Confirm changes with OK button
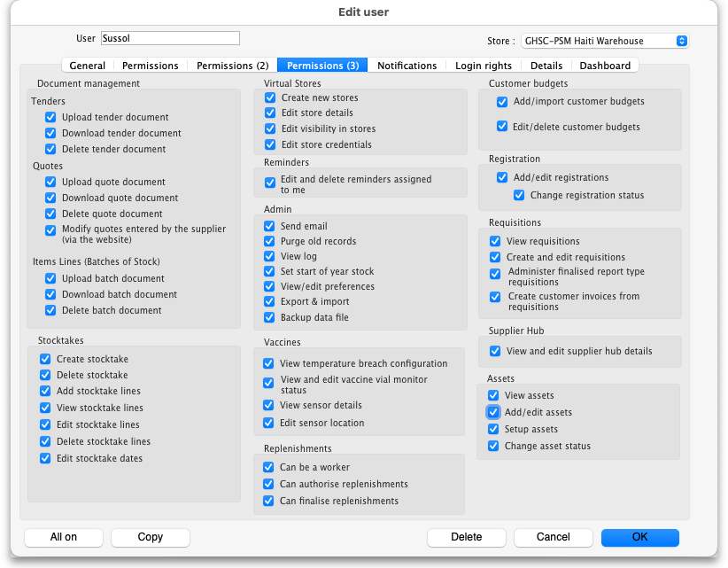This screenshot has height=568, width=728. click(x=639, y=537)
